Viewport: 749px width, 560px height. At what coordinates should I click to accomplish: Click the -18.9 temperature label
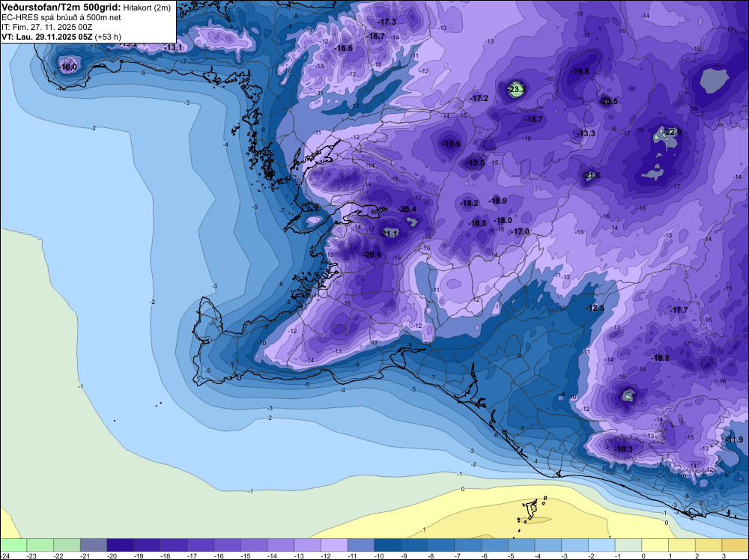click(x=498, y=201)
